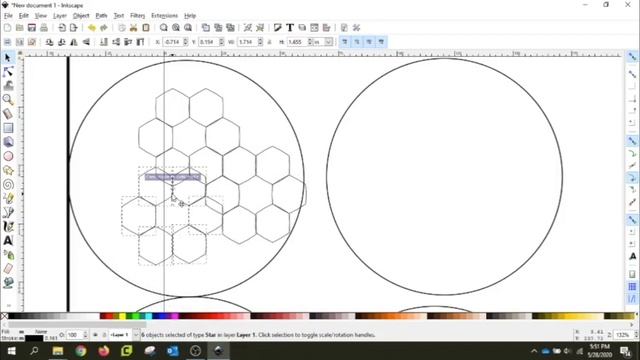This screenshot has width=640, height=360.
Task: Click the Save document icon
Action: coord(32,28)
